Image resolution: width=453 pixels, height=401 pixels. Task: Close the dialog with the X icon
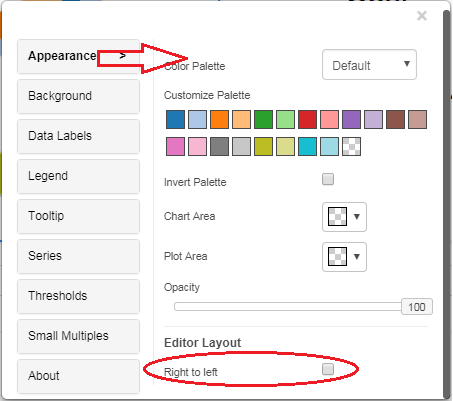422,16
